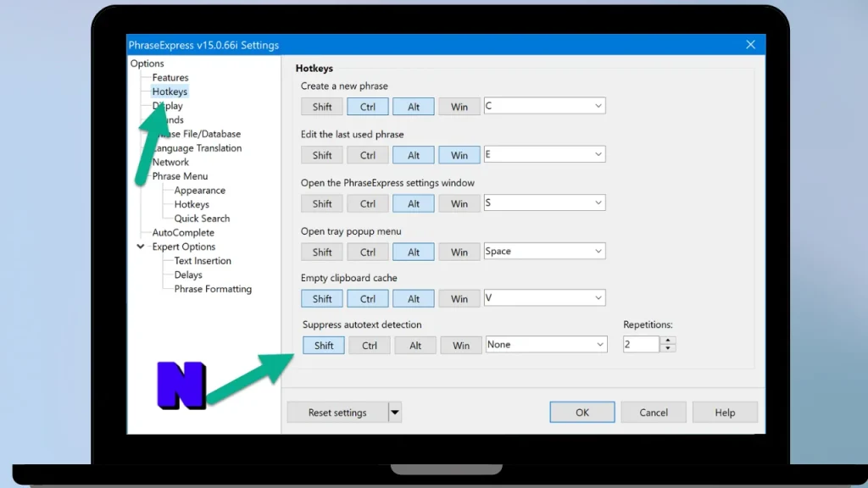868x488 pixels.
Task: Toggle Shift for Suppress autotext detection
Action: tap(323, 346)
